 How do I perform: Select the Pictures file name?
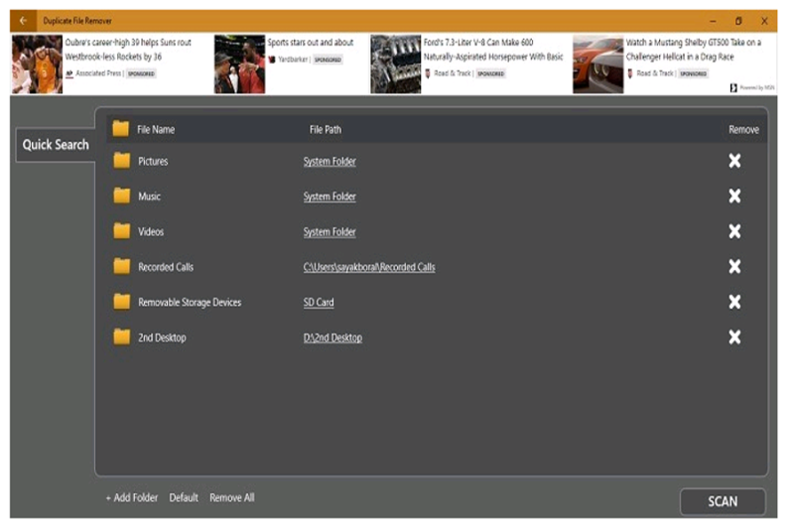(153, 162)
